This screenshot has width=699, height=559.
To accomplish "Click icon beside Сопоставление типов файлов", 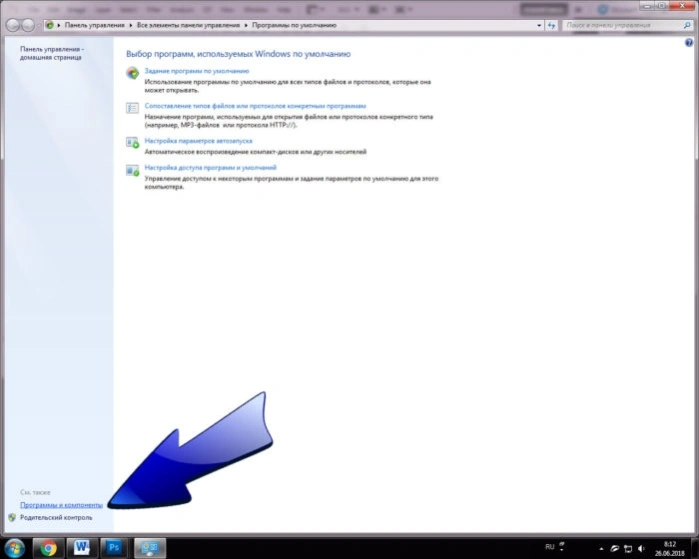I will pyautogui.click(x=132, y=108).
